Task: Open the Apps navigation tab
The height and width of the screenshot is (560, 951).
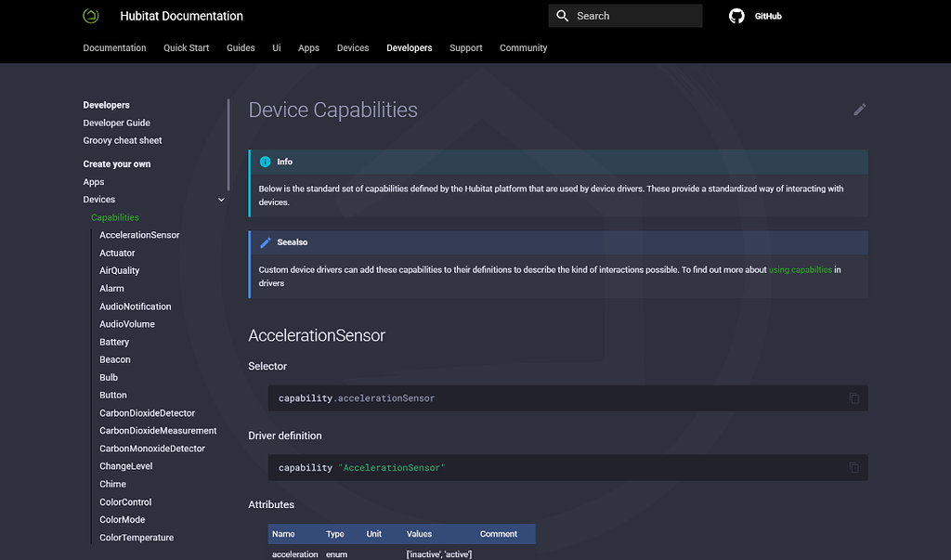Action: click(x=308, y=48)
